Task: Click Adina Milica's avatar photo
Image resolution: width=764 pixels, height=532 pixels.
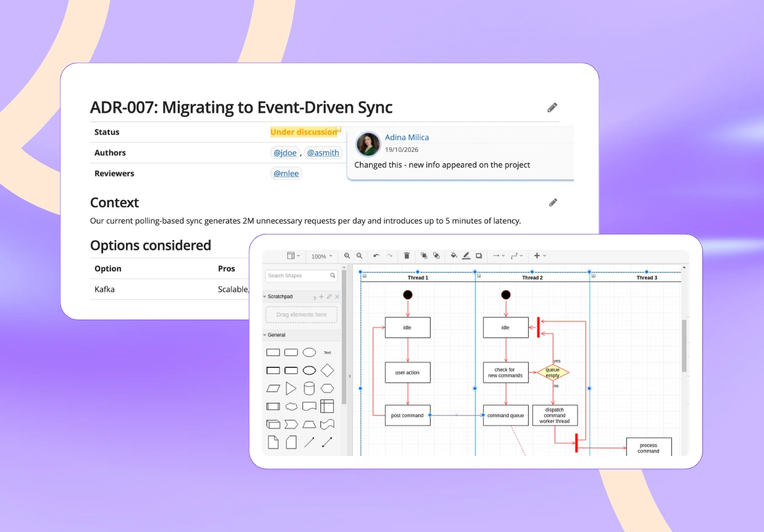Action: [x=368, y=144]
